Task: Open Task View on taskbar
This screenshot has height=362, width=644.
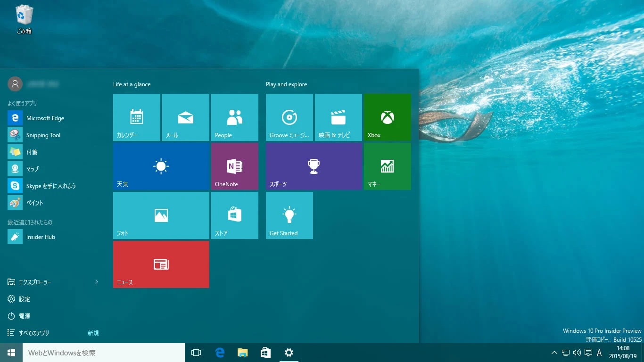Action: coord(196,353)
